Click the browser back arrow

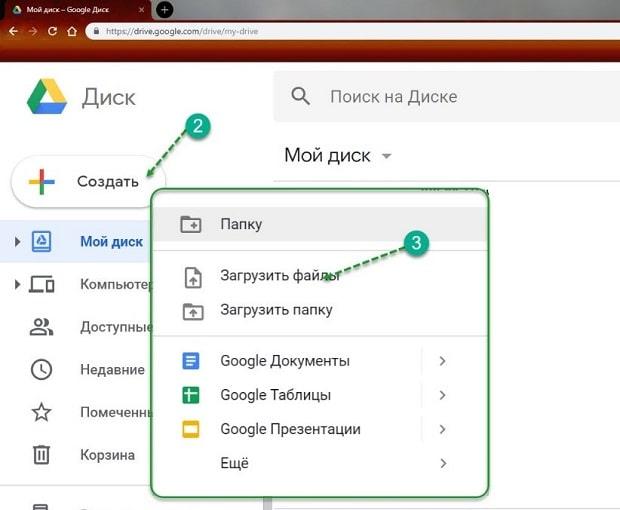tap(13, 31)
